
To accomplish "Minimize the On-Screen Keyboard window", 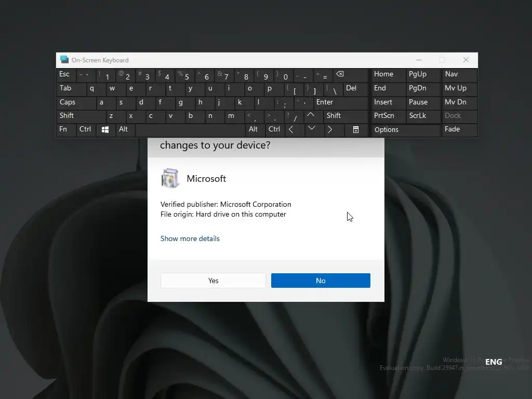I will (x=419, y=60).
